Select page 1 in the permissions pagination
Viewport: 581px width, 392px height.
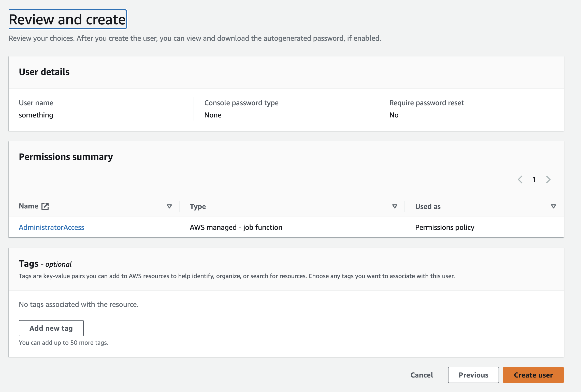coord(534,179)
